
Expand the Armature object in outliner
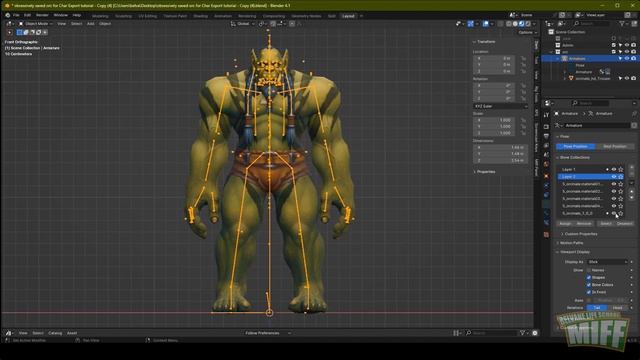pos(558,58)
